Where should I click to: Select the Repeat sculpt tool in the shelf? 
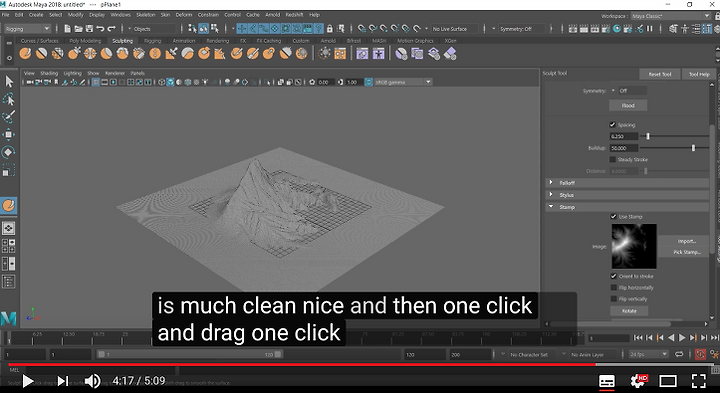(x=155, y=54)
